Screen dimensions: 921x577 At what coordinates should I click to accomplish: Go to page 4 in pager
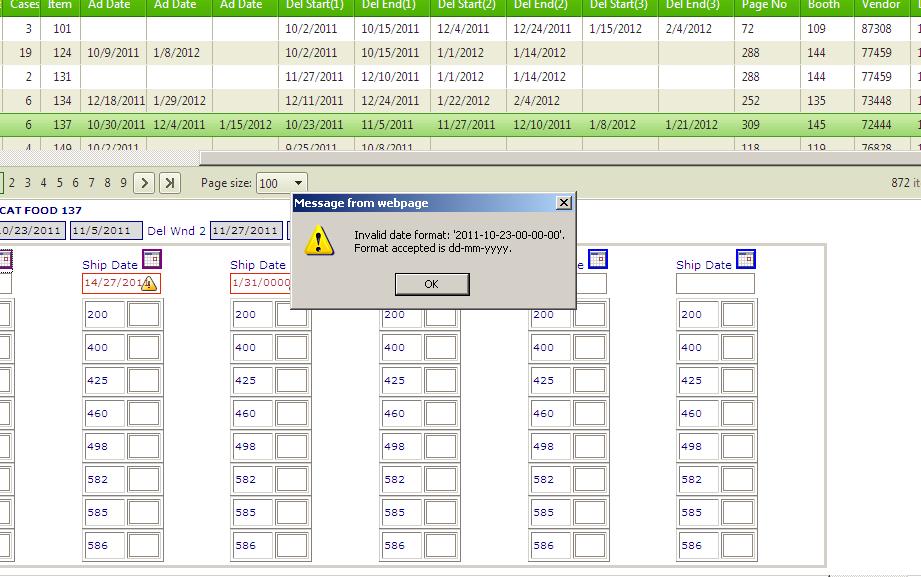click(x=43, y=183)
